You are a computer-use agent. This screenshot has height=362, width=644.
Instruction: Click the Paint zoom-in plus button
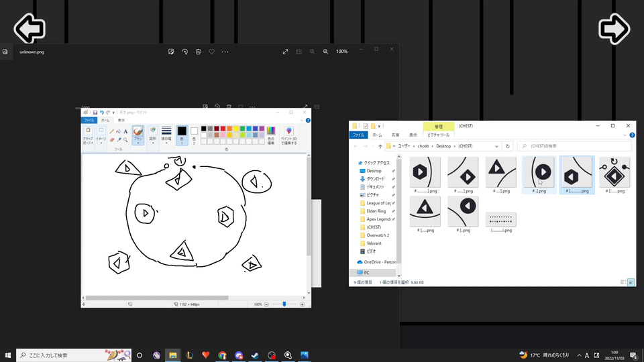303,304
